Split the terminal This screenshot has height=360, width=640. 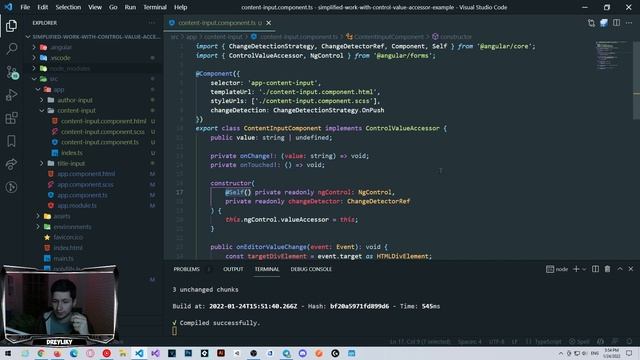point(596,269)
